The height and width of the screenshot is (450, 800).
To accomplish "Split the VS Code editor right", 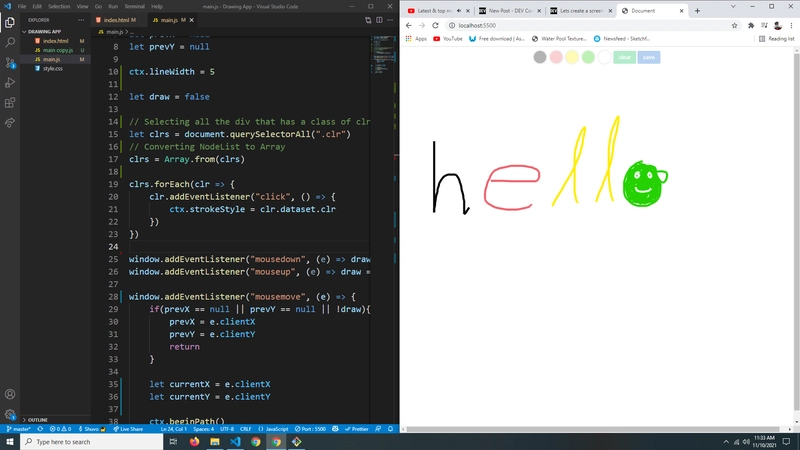I will [x=379, y=20].
